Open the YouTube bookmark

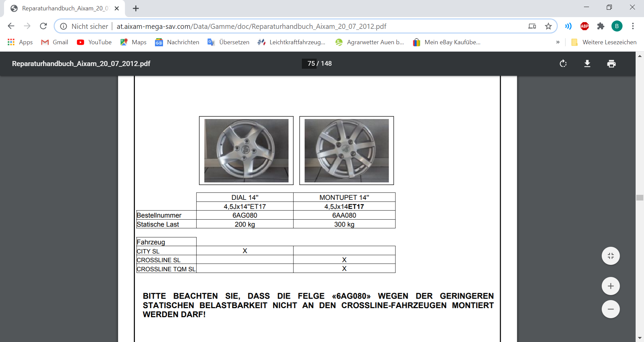[94, 42]
